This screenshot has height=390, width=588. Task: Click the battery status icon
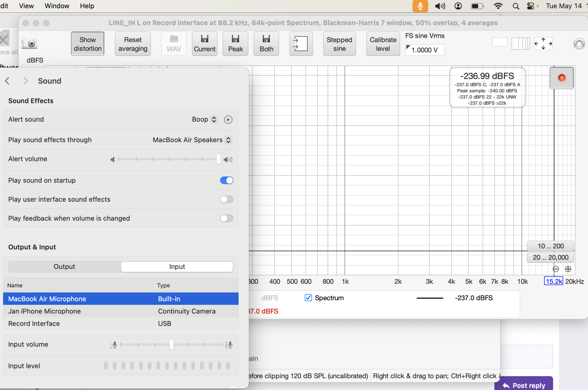[x=477, y=6]
